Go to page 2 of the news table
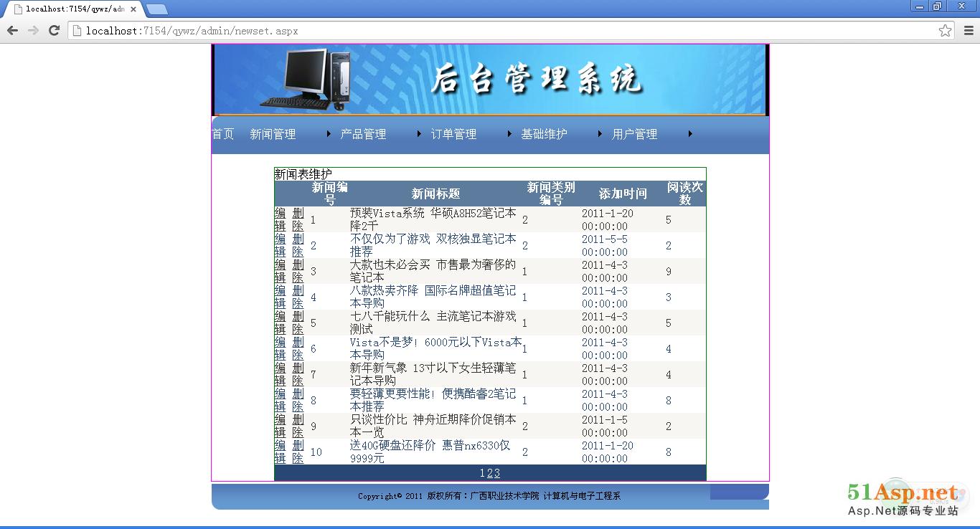 coord(490,473)
